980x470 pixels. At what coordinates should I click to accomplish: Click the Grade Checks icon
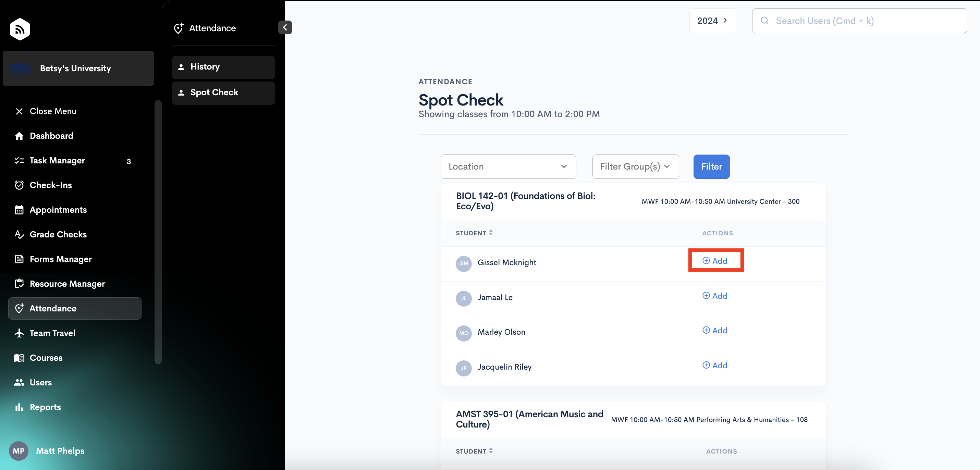tap(19, 235)
